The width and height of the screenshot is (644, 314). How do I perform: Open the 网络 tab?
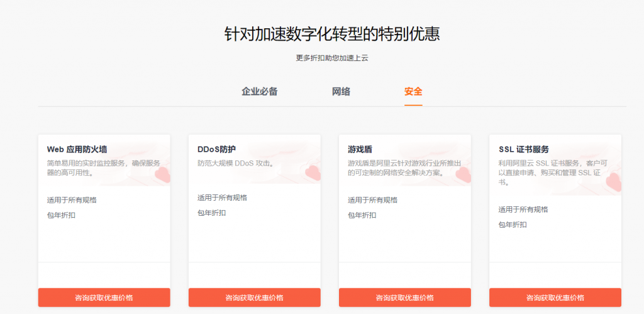click(x=341, y=91)
